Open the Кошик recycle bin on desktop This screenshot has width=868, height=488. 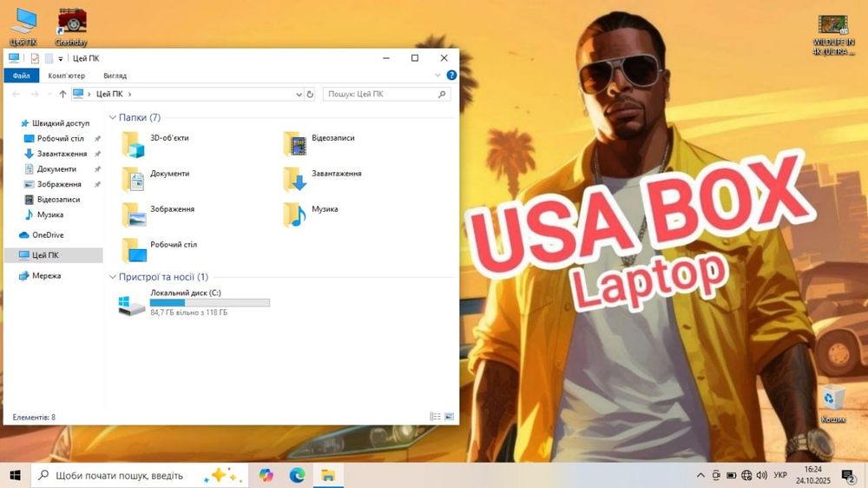[833, 404]
